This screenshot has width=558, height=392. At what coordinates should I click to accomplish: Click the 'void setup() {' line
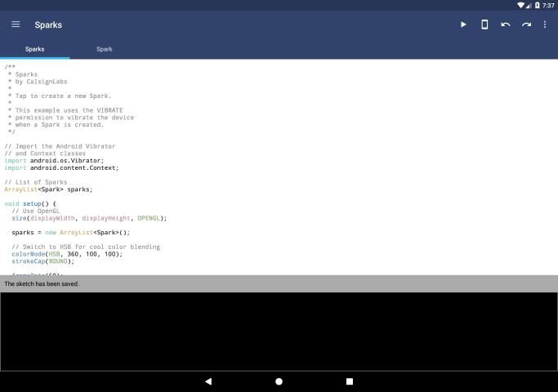(x=30, y=204)
